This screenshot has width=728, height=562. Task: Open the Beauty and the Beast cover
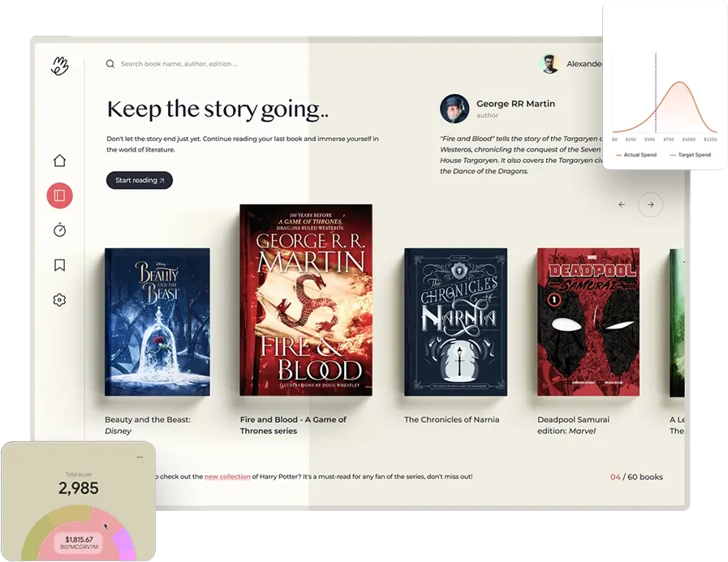[x=157, y=322]
